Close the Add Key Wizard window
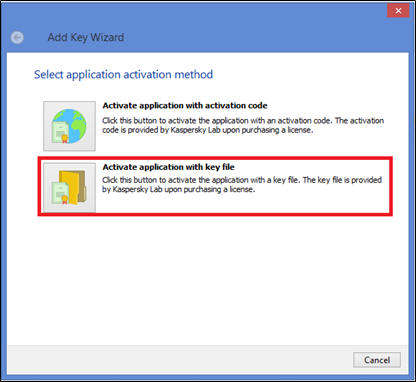 (398, 11)
